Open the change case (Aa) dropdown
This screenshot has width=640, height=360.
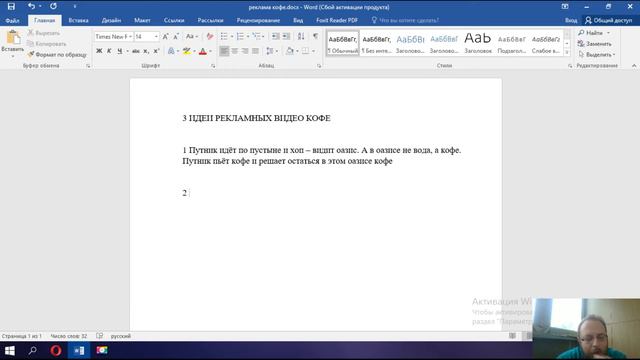point(192,37)
